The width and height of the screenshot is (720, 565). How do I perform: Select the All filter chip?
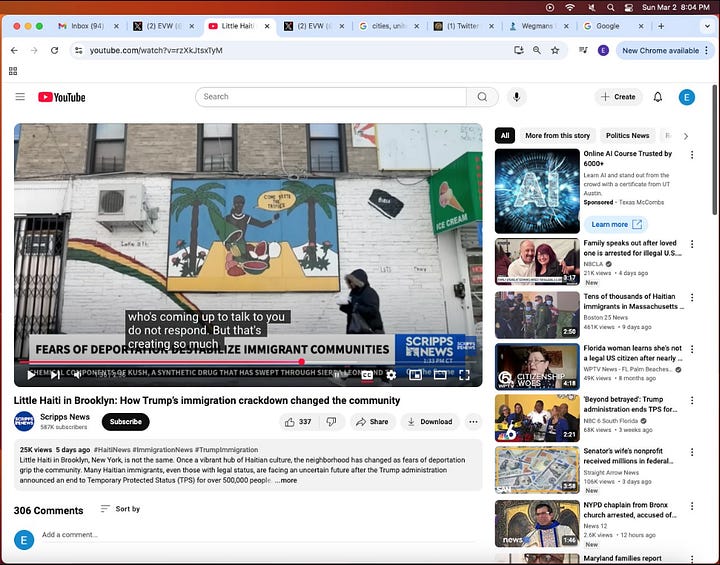[505, 136]
